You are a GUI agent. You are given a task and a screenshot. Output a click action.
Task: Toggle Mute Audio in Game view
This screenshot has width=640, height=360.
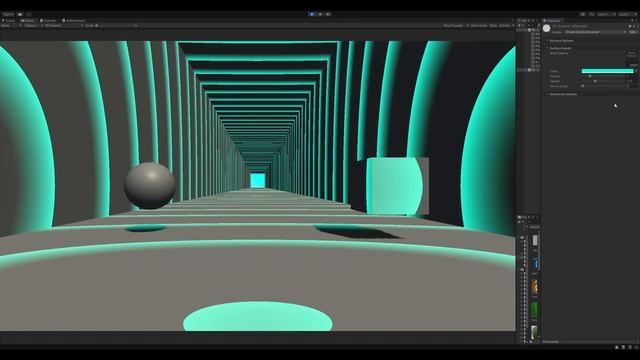click(479, 25)
